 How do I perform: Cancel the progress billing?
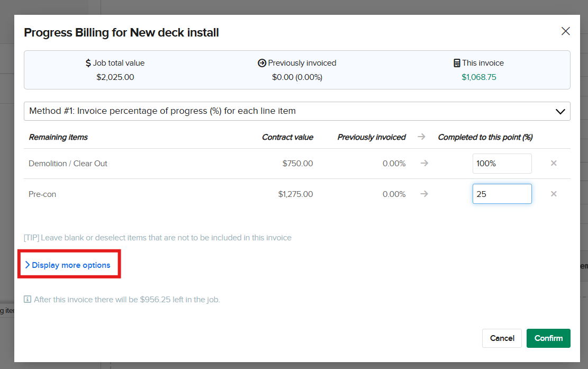pos(502,338)
